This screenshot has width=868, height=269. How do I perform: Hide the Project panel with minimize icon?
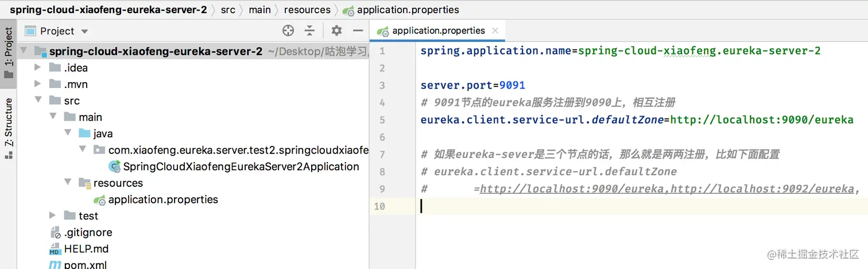[x=358, y=30]
